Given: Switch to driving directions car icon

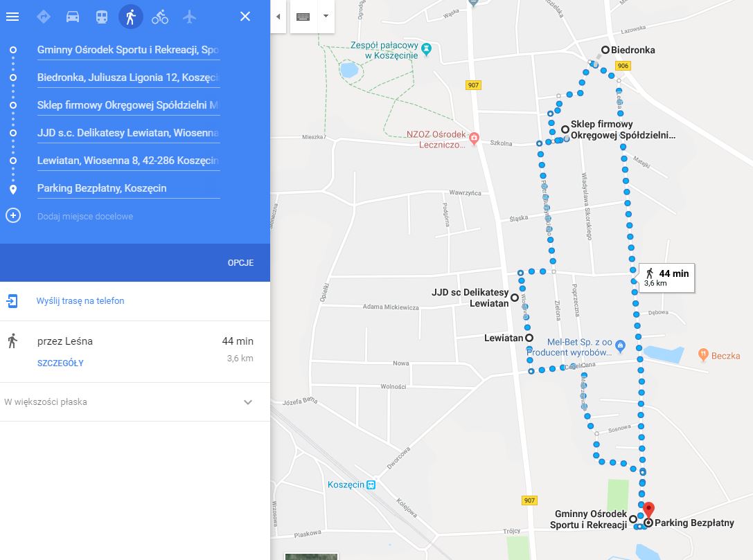Looking at the screenshot, I should point(73,17).
